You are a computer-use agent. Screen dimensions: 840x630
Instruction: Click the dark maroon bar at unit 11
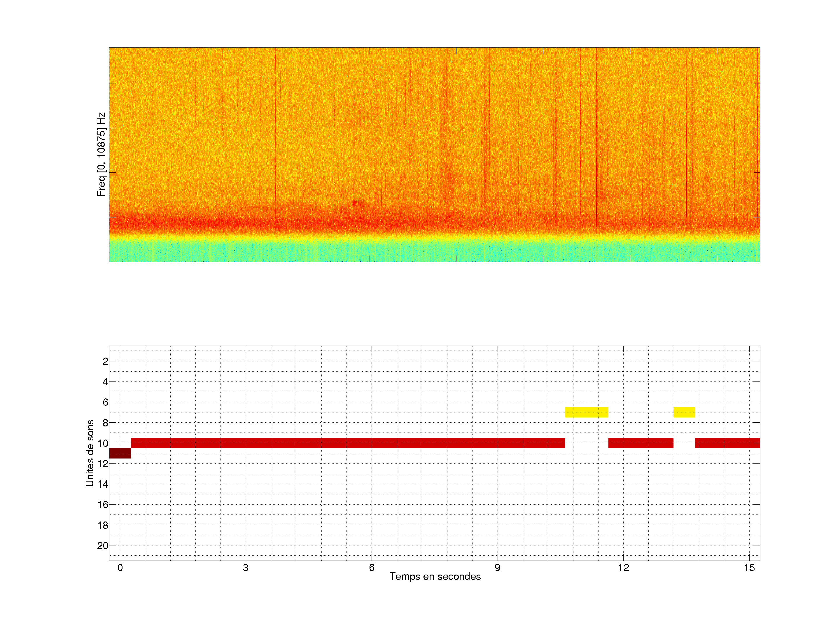120,453
